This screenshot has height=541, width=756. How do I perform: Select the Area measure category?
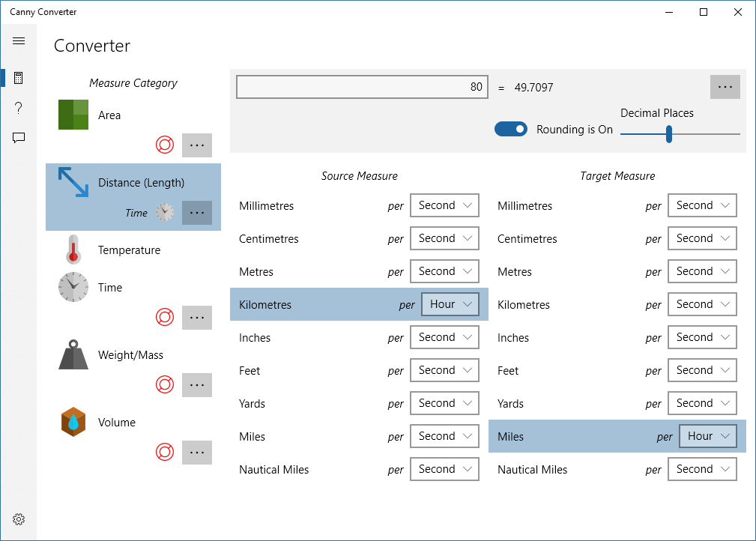coord(109,115)
